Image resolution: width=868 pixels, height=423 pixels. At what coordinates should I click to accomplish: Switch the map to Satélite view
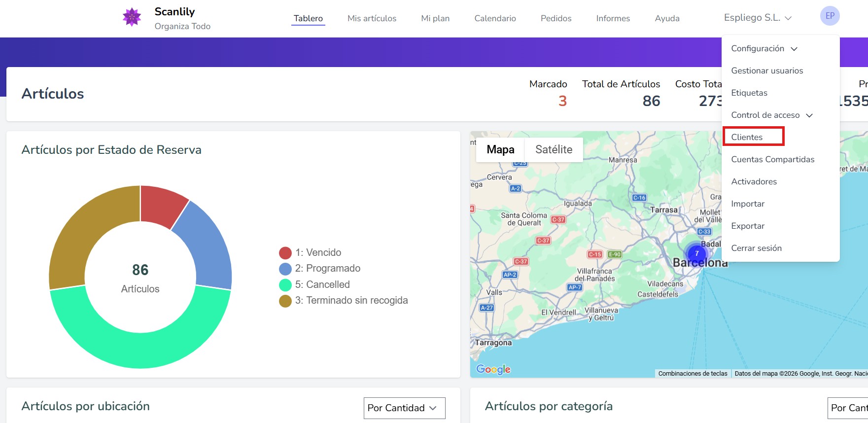click(554, 149)
